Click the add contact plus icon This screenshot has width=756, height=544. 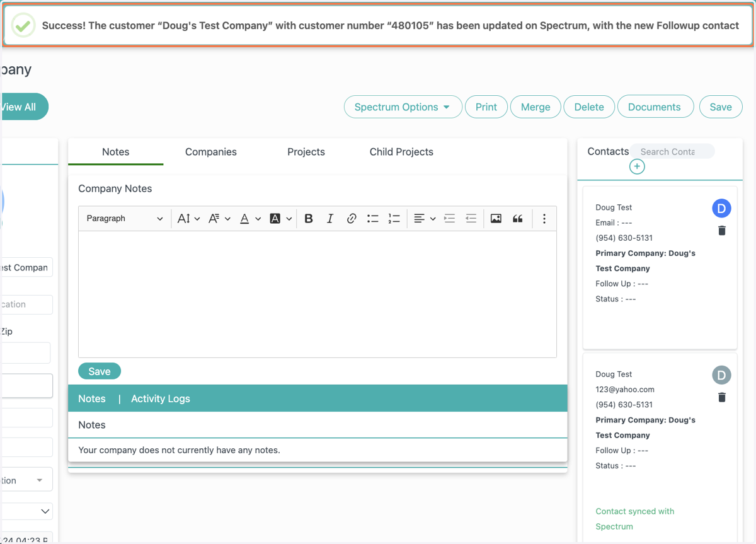[x=637, y=166]
